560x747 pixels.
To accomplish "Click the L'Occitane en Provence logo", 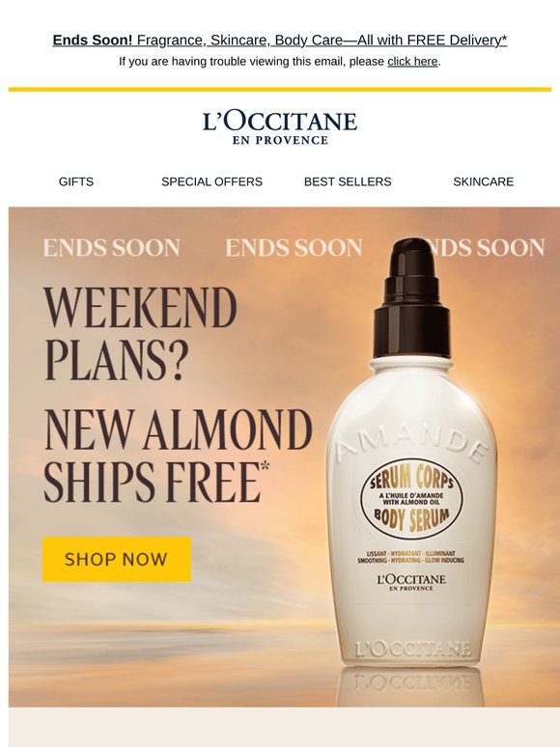I will coord(280,127).
